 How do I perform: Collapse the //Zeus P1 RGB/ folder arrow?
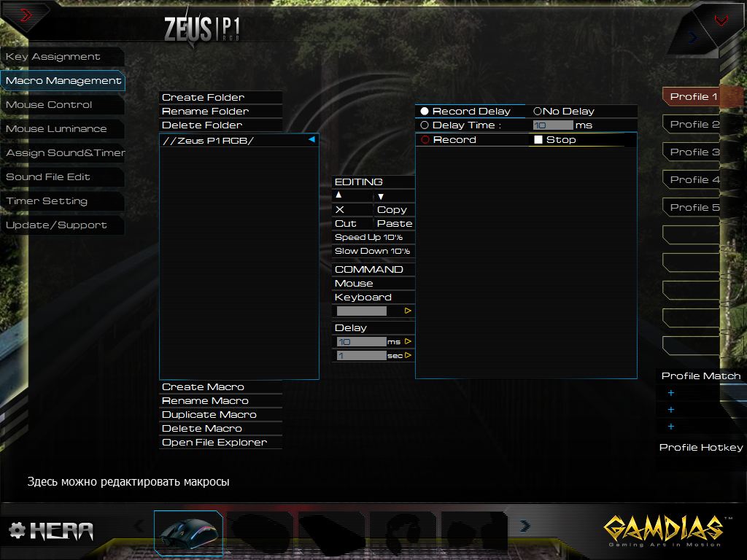311,139
